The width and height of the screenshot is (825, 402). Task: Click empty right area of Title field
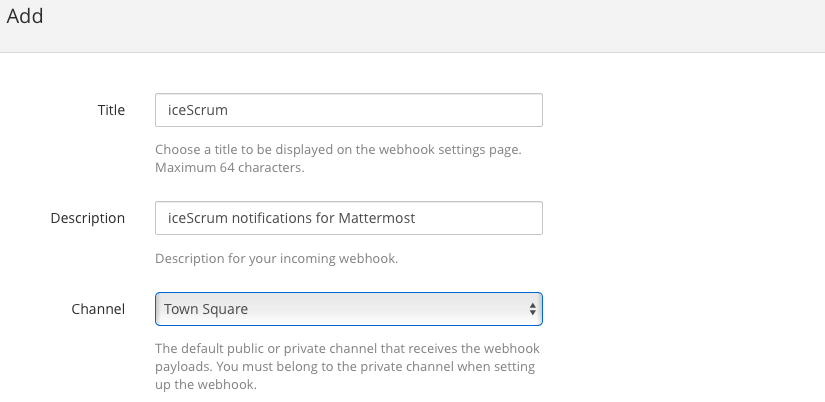[450, 110]
